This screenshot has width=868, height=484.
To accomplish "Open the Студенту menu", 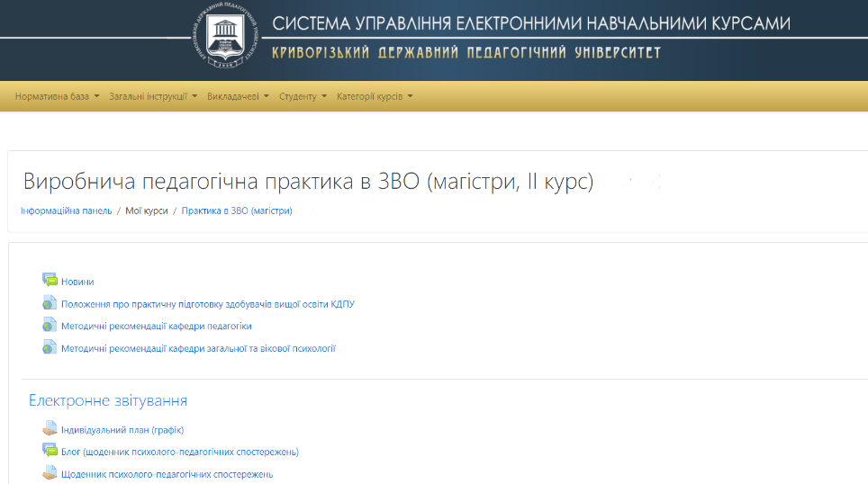I will click(303, 96).
